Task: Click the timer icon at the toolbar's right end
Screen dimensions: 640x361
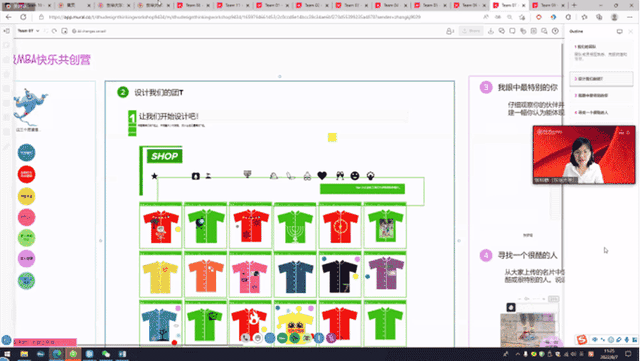Action: (x=555, y=31)
